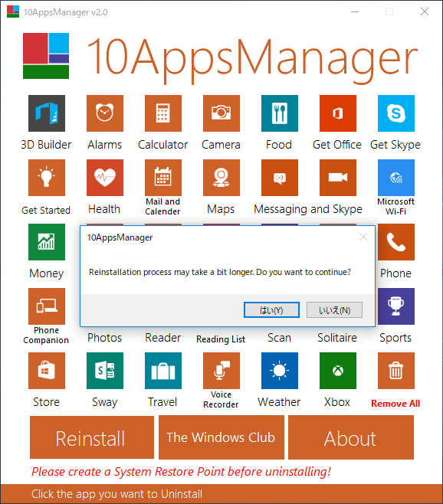Click the red Remove All text
This screenshot has height=504, width=443.
(x=395, y=404)
